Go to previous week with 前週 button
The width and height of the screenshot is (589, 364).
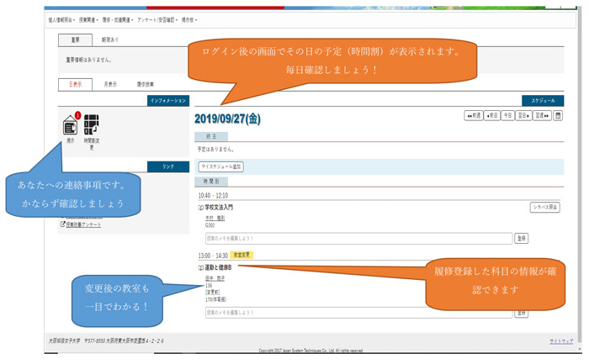(x=474, y=116)
